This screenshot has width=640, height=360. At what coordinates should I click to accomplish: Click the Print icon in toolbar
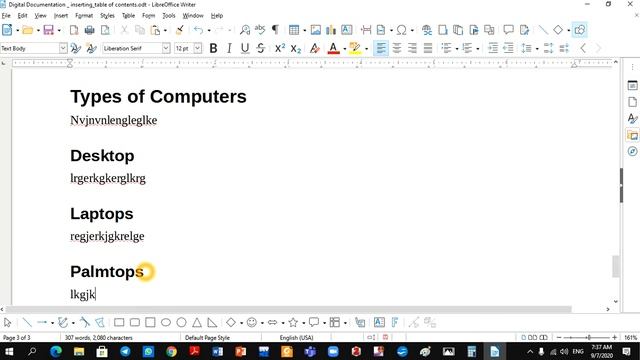pos(89,30)
